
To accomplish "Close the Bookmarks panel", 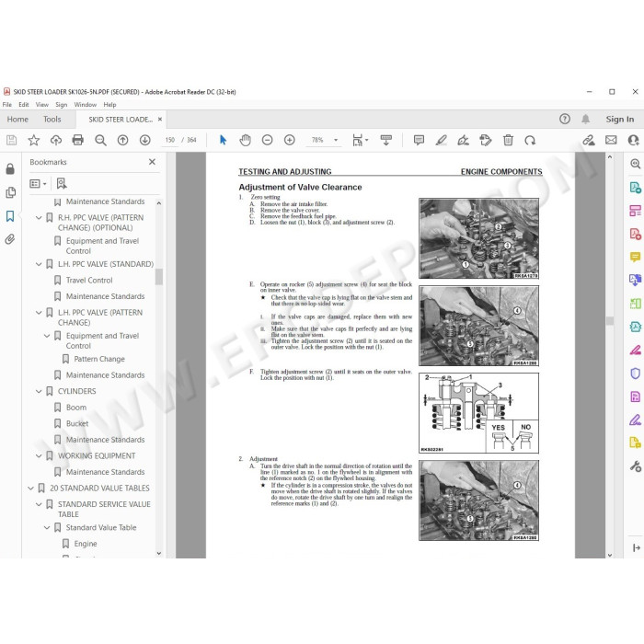I will [152, 162].
